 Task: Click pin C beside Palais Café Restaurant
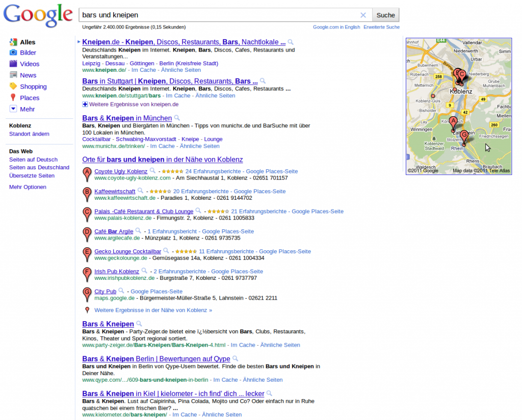click(87, 215)
